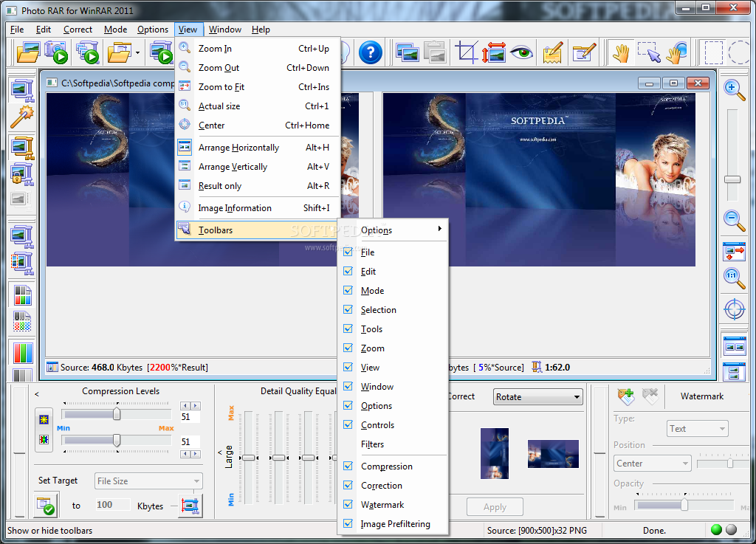Click the yellow notes pencil icon in toolbar

552,52
